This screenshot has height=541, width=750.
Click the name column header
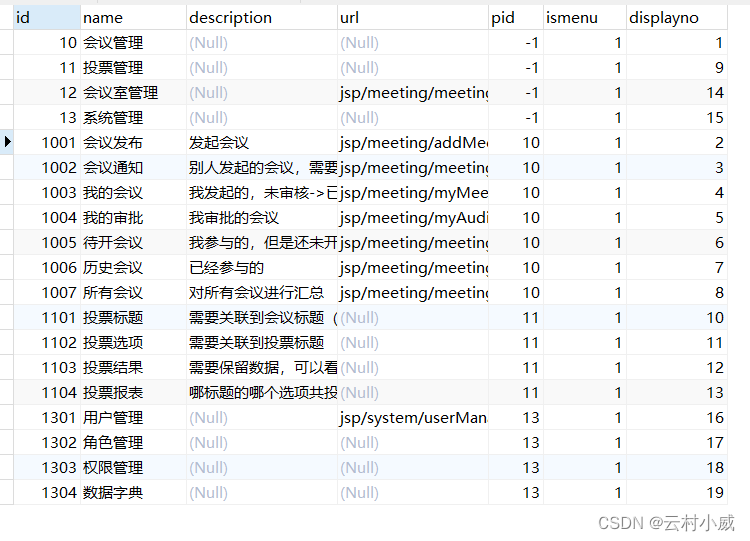coord(133,18)
